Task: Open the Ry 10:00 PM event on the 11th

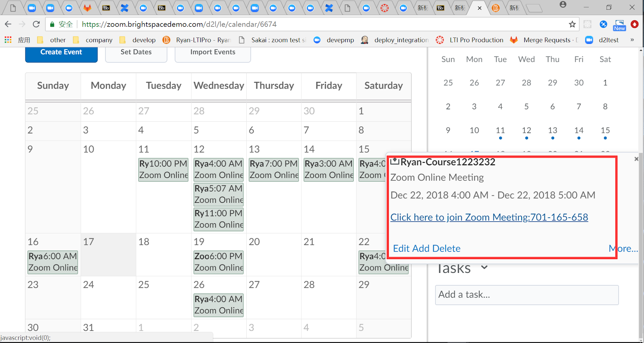Action: [163, 169]
